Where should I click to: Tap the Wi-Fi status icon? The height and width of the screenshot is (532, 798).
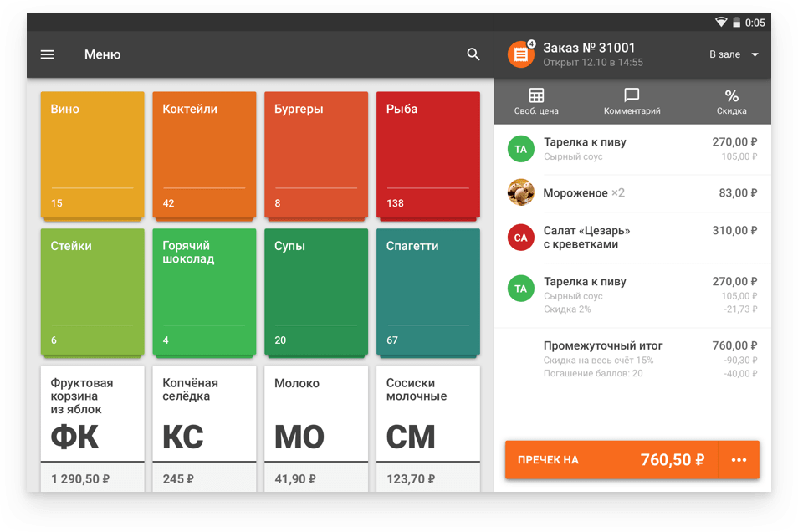(x=720, y=23)
